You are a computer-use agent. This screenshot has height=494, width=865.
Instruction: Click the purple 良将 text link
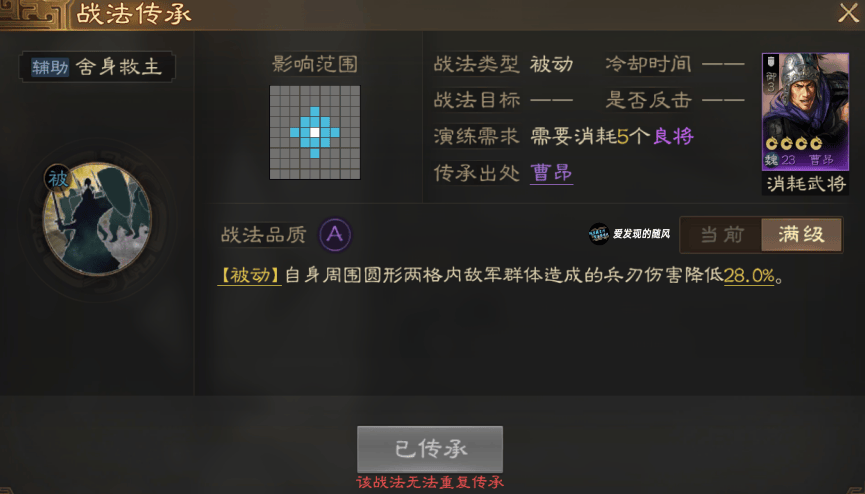(x=673, y=136)
